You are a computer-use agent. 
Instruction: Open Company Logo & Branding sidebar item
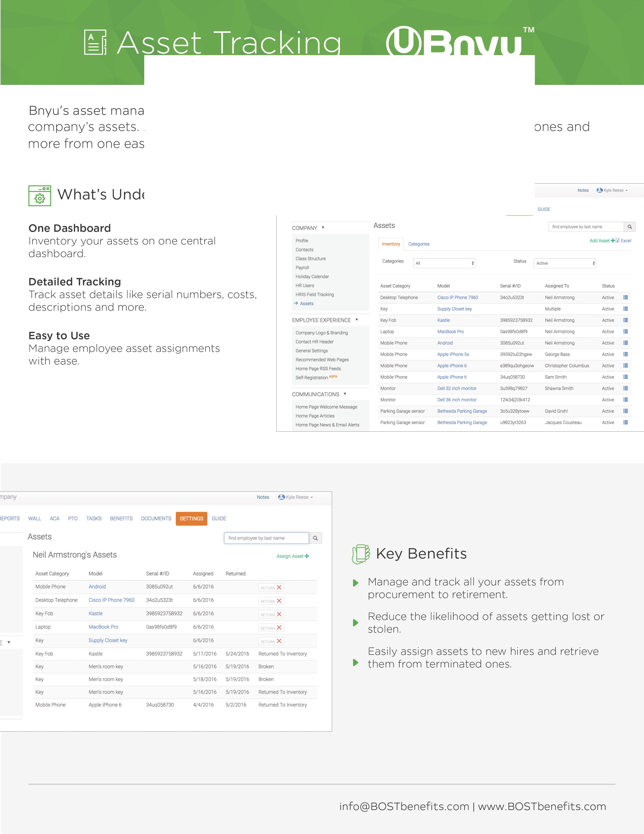click(x=321, y=333)
